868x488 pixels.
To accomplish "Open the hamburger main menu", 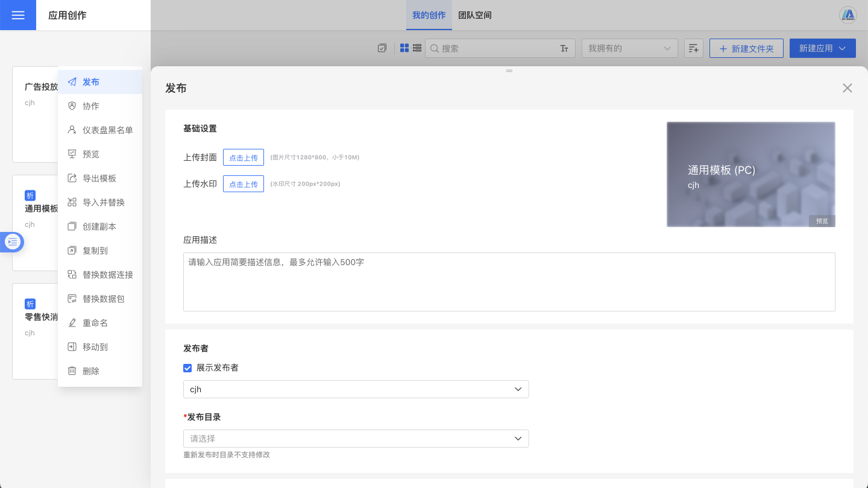I will click(18, 15).
